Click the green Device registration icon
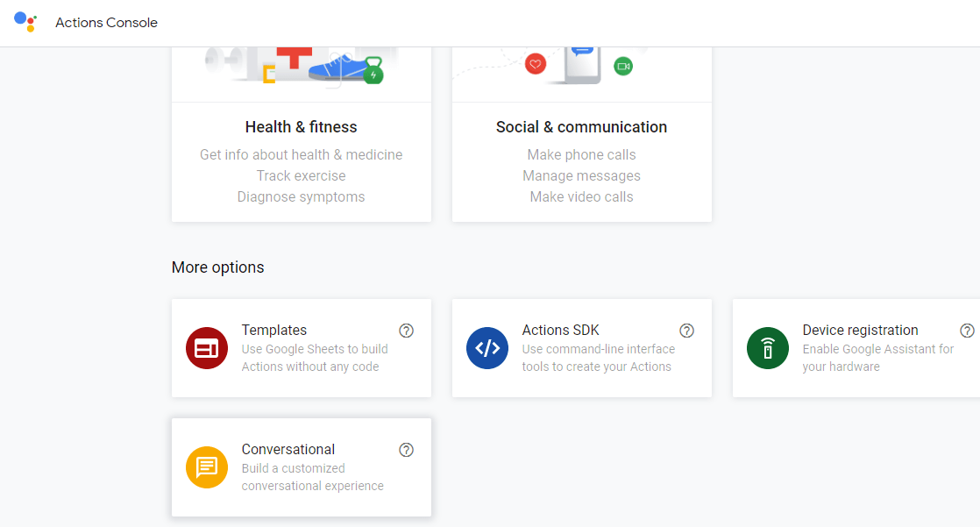The width and height of the screenshot is (980, 527). [767, 348]
